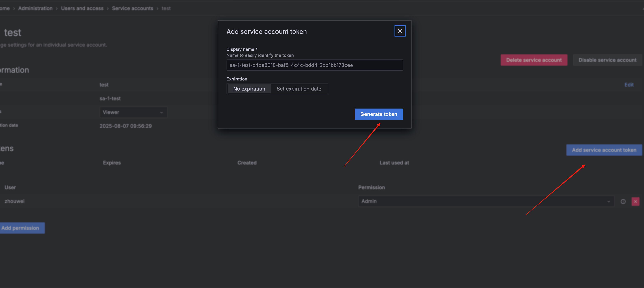Image resolution: width=644 pixels, height=288 pixels.
Task: Select the No expiration option
Action: coord(249,89)
